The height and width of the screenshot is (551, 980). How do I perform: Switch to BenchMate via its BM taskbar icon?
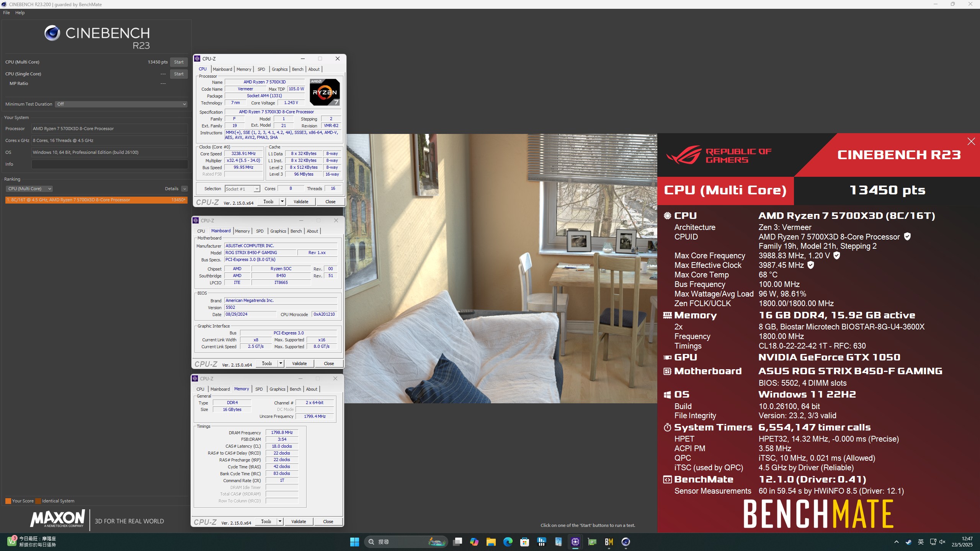pyautogui.click(x=609, y=542)
